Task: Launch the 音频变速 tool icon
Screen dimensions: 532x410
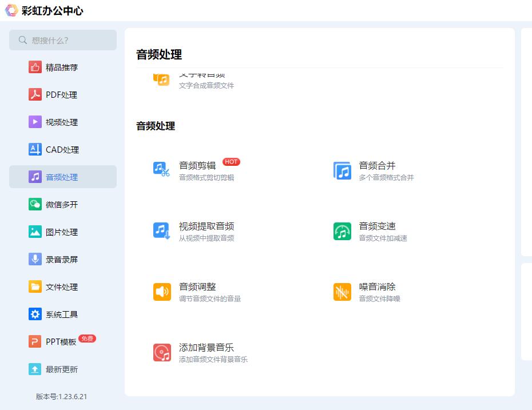Action: 342,231
